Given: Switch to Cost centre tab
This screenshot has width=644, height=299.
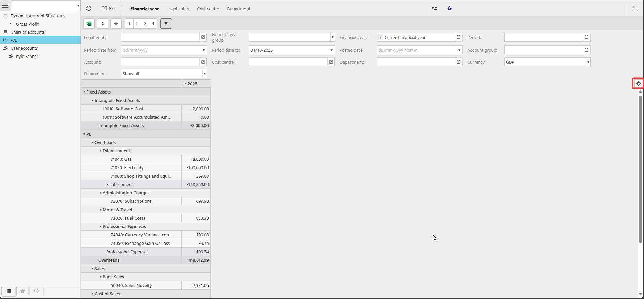Looking at the screenshot, I should pyautogui.click(x=208, y=9).
